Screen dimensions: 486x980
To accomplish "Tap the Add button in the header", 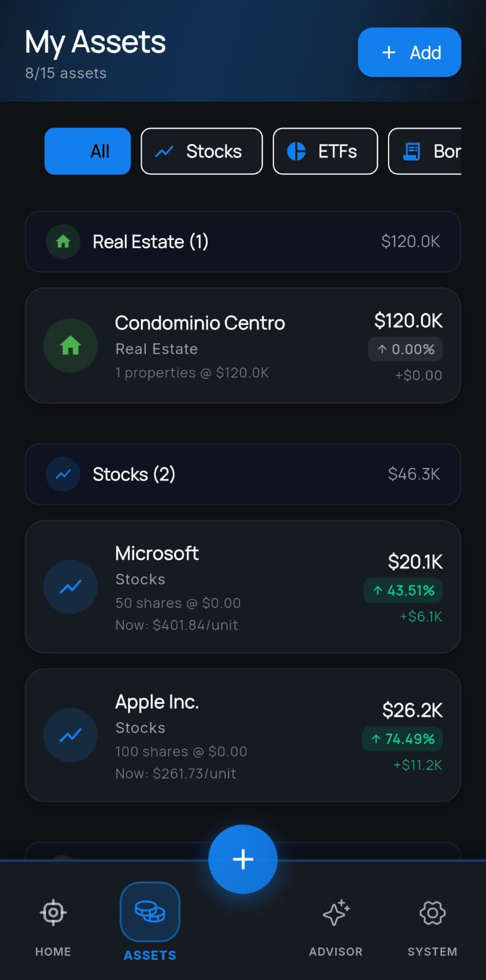I will tap(409, 52).
